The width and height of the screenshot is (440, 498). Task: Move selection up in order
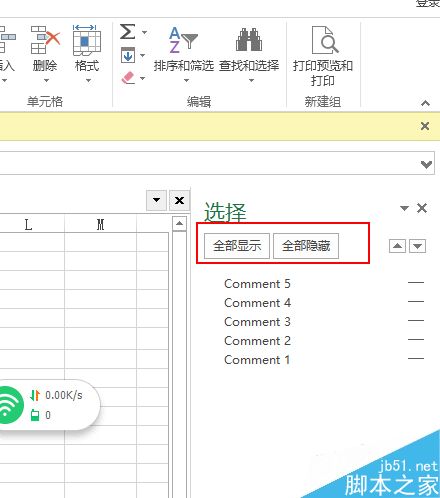tap(397, 246)
